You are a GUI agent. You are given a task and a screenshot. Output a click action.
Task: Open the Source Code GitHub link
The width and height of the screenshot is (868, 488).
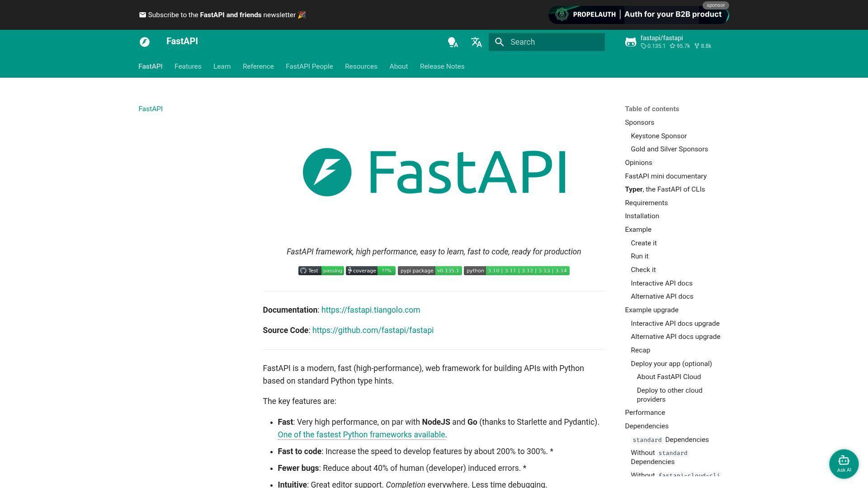pyautogui.click(x=373, y=330)
